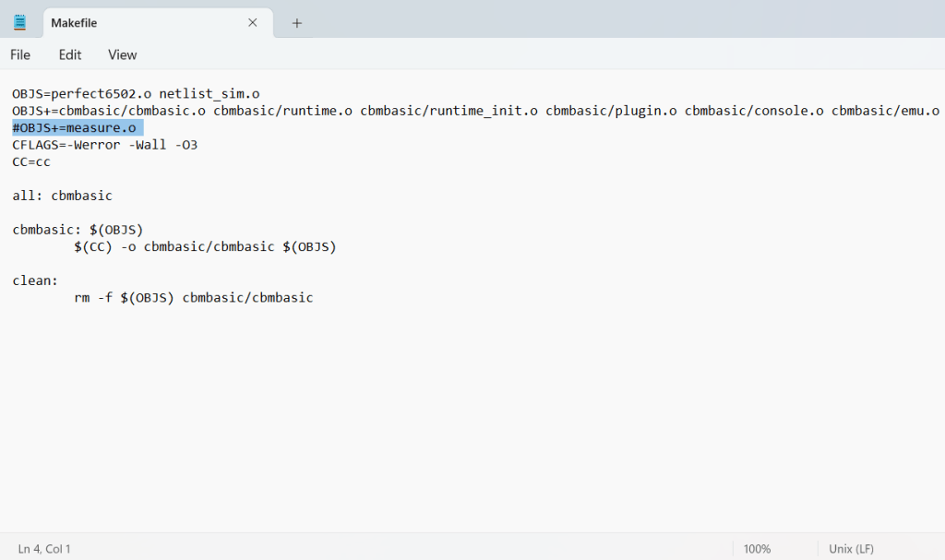Click the 100% zoom level in status bar
The height and width of the screenshot is (560, 945).
757,548
